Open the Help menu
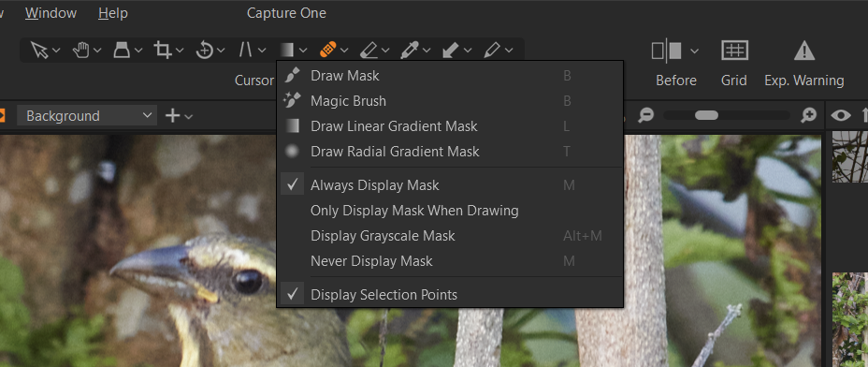Screen dimensions: 868x367 (x=113, y=13)
